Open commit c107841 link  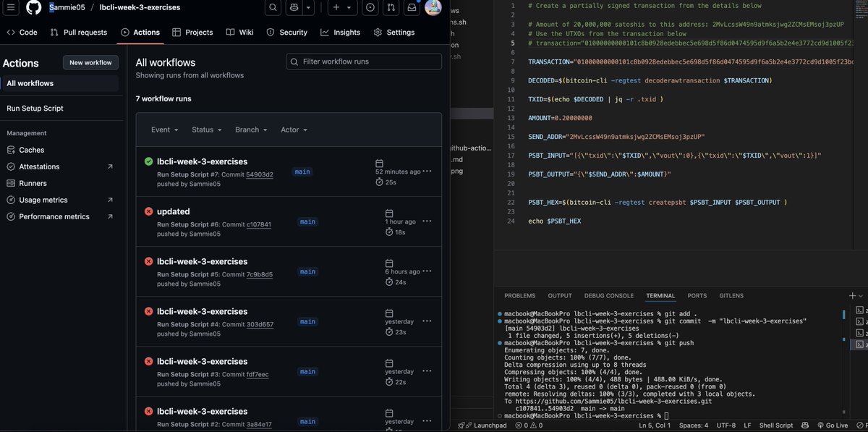point(258,224)
